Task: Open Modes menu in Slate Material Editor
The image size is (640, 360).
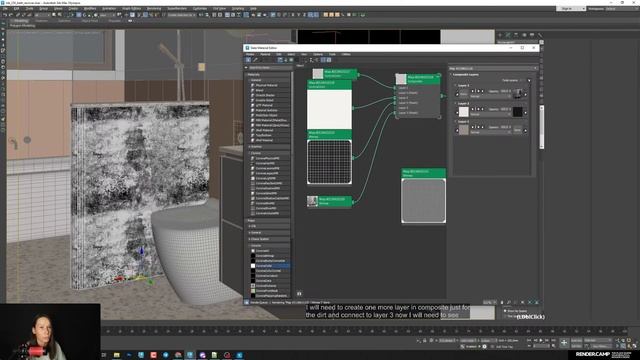Action: (x=250, y=54)
